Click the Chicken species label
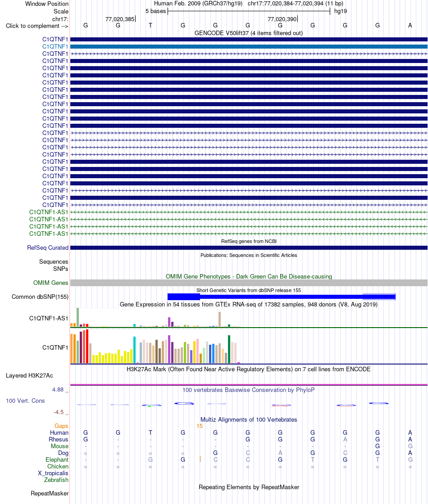This screenshot has width=428, height=504. tap(58, 466)
